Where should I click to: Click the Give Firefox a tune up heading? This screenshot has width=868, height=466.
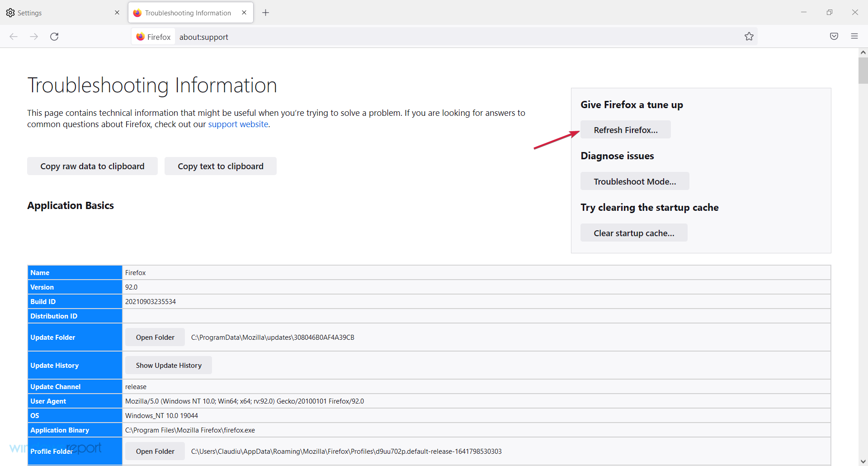(x=632, y=105)
